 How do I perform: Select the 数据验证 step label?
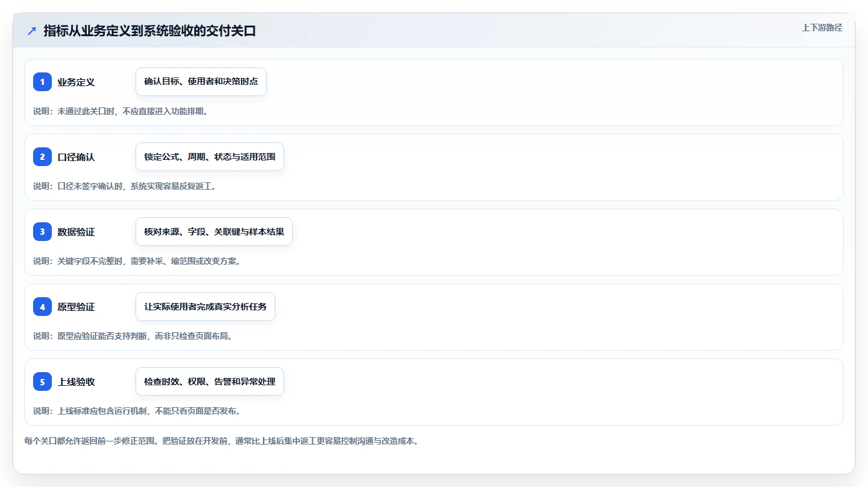pyautogui.click(x=76, y=232)
